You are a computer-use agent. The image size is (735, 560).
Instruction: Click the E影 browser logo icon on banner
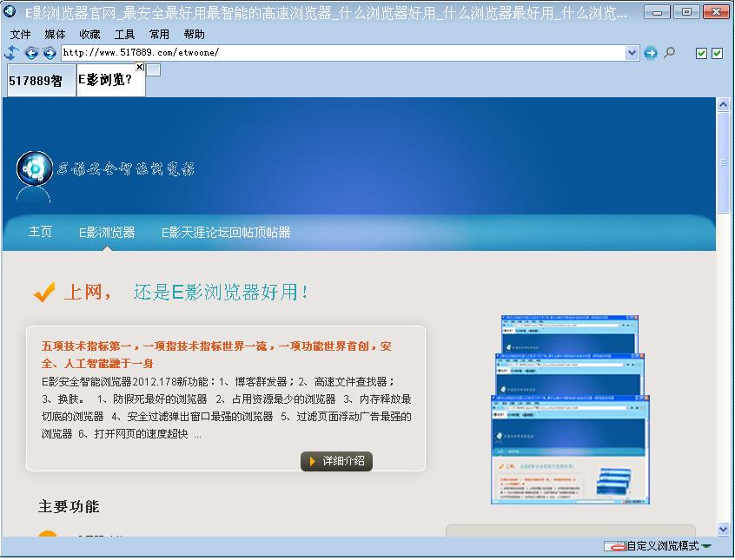coord(35,168)
